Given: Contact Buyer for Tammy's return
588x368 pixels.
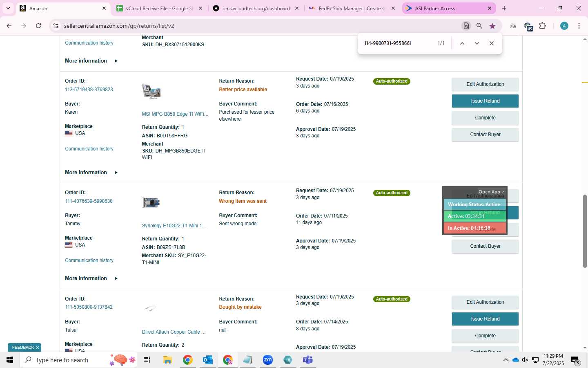Looking at the screenshot, I should (x=485, y=246).
